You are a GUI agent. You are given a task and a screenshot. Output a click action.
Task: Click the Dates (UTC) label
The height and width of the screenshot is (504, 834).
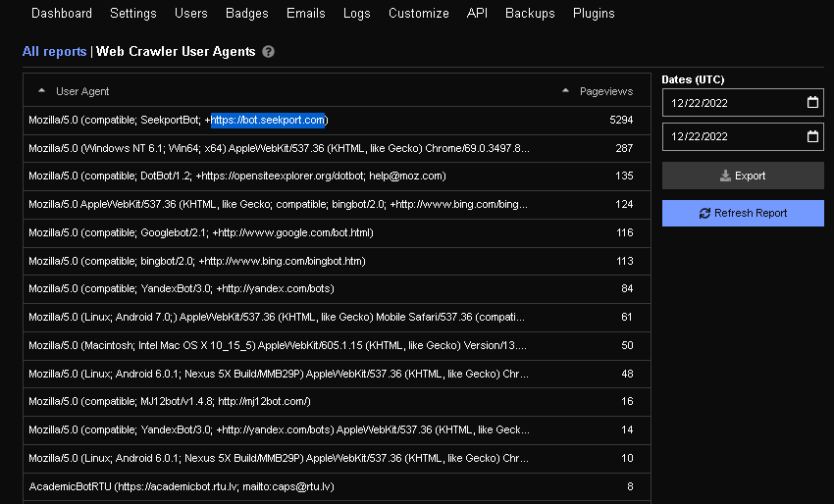[693, 79]
